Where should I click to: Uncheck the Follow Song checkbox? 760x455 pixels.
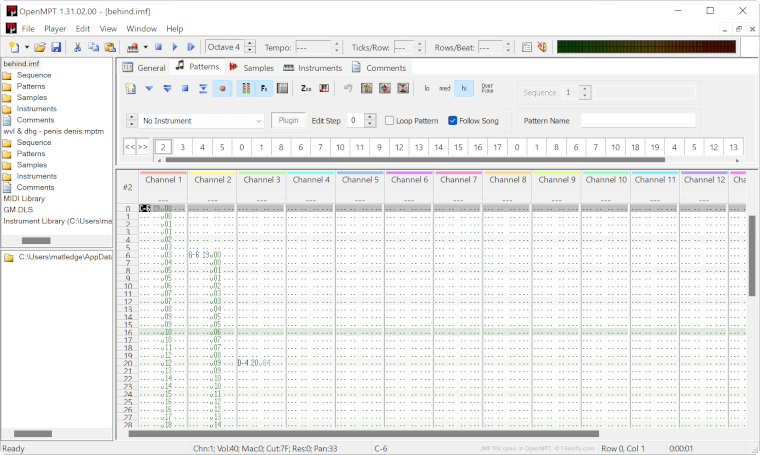tap(453, 120)
